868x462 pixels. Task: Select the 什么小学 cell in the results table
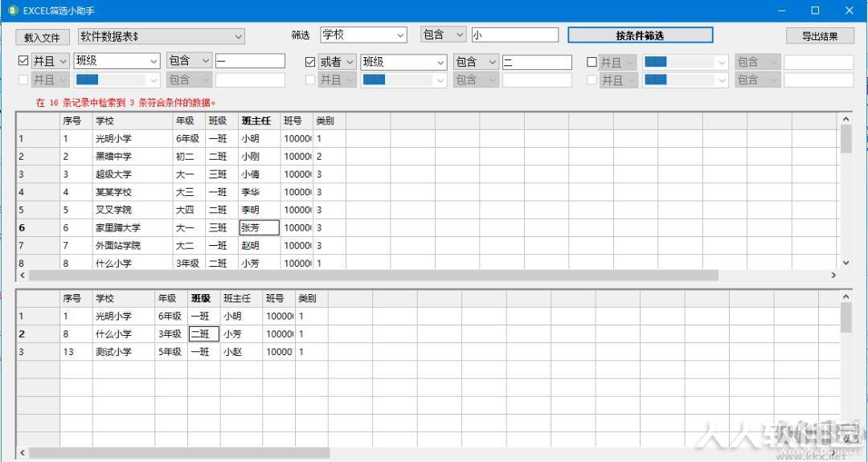124,333
